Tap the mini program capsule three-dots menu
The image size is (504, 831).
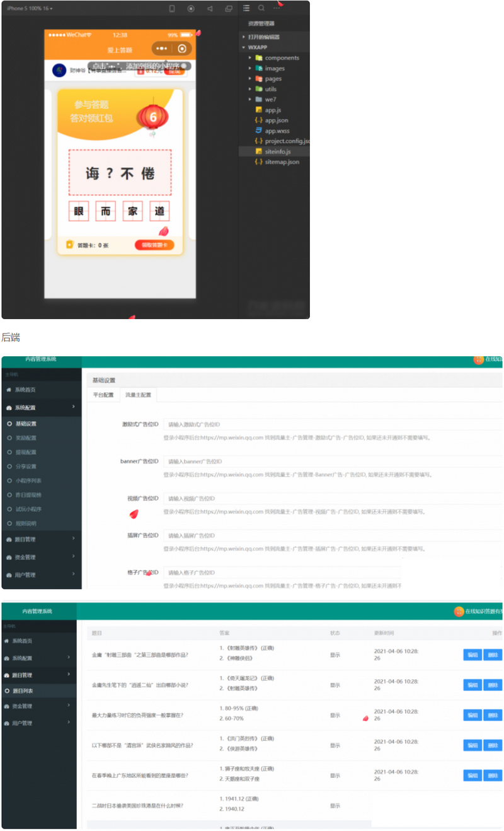coord(162,49)
